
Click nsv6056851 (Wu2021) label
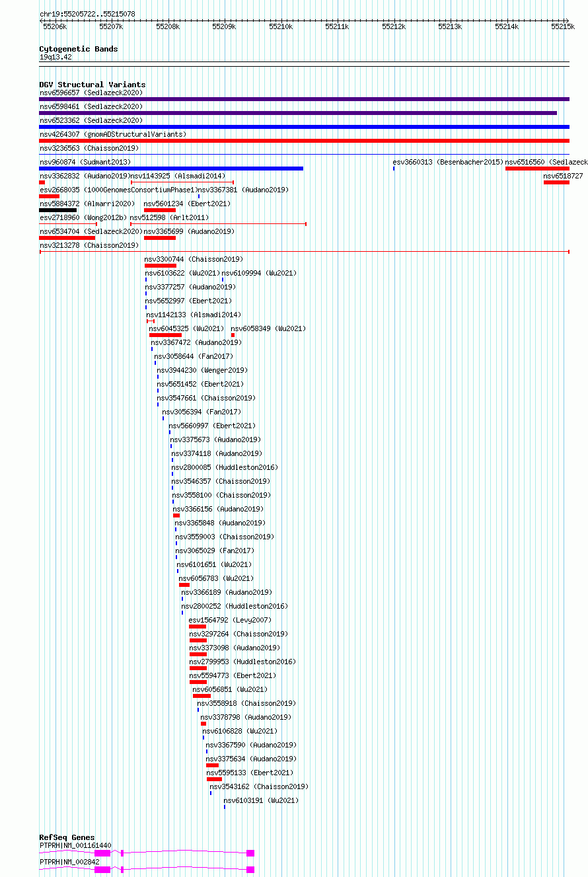231,689
